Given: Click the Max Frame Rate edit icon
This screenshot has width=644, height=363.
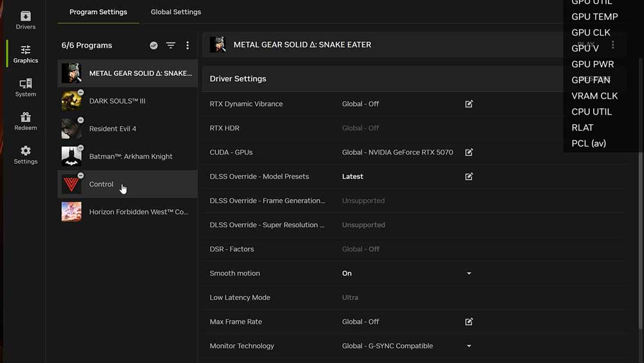Looking at the screenshot, I should 469,322.
